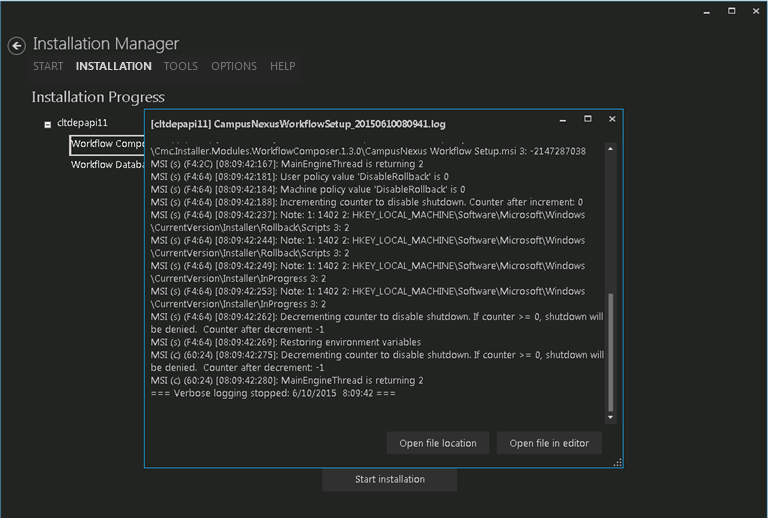Open the START tab

[x=48, y=67]
